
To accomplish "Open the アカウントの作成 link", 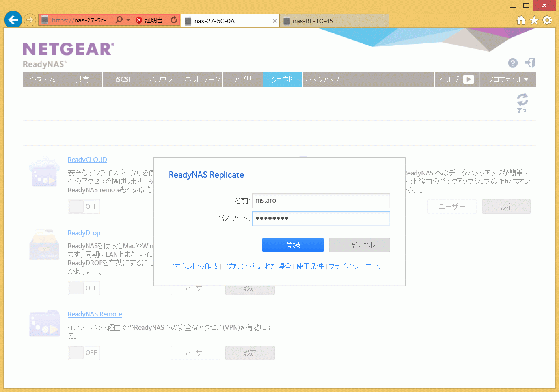I will pyautogui.click(x=193, y=266).
